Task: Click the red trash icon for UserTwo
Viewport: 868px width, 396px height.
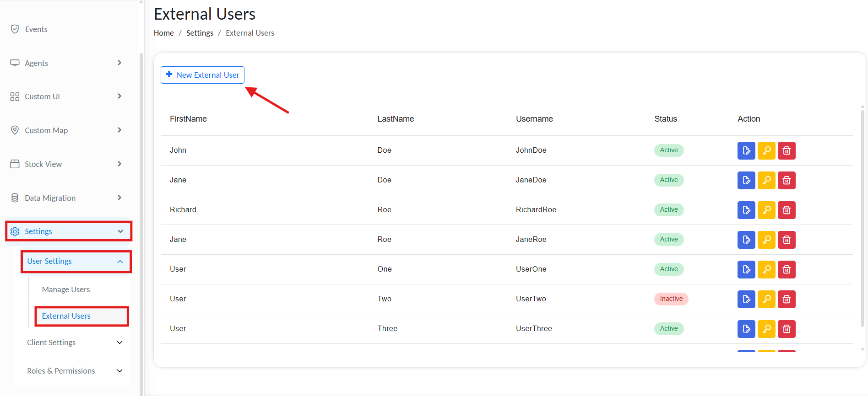Action: pyautogui.click(x=787, y=299)
